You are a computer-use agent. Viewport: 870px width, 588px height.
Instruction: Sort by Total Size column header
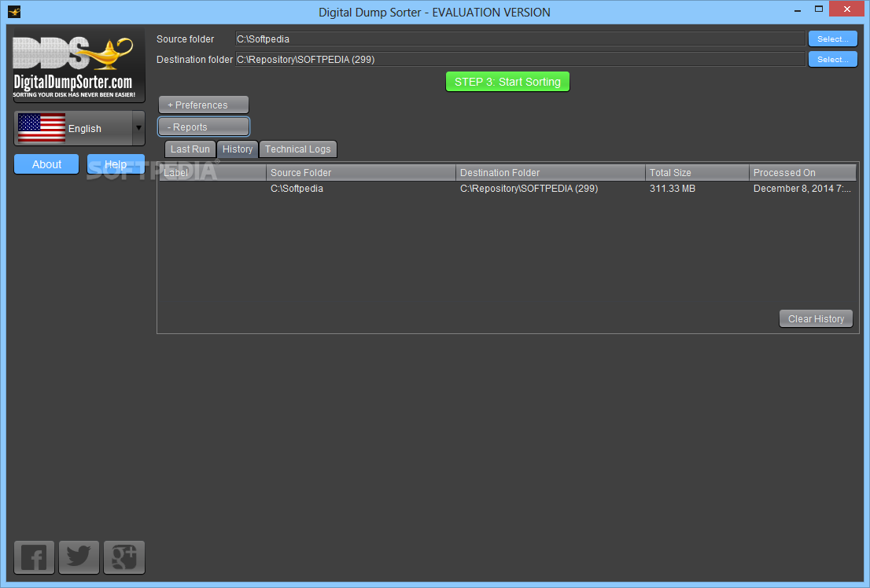click(x=697, y=172)
